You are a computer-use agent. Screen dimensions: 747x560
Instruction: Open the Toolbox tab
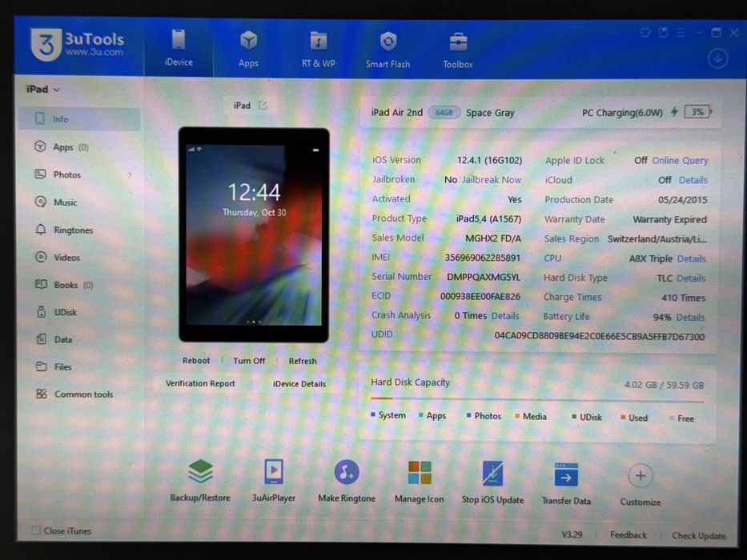click(x=458, y=50)
